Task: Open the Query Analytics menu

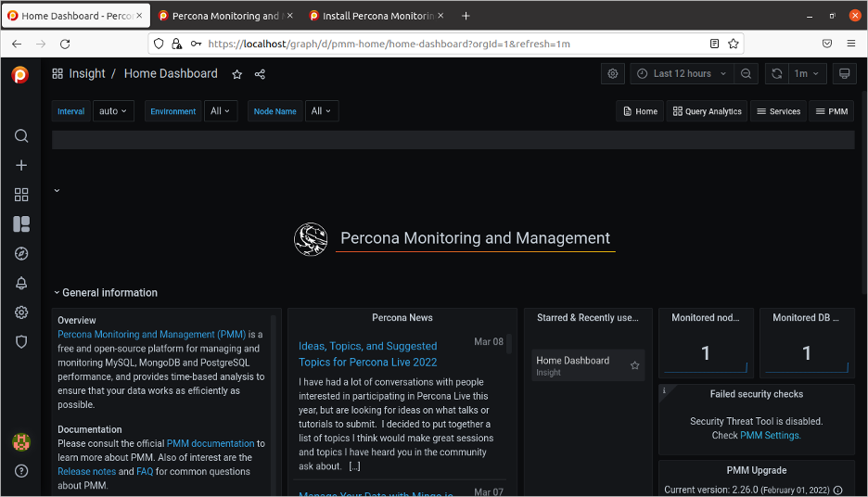Action: [x=707, y=111]
